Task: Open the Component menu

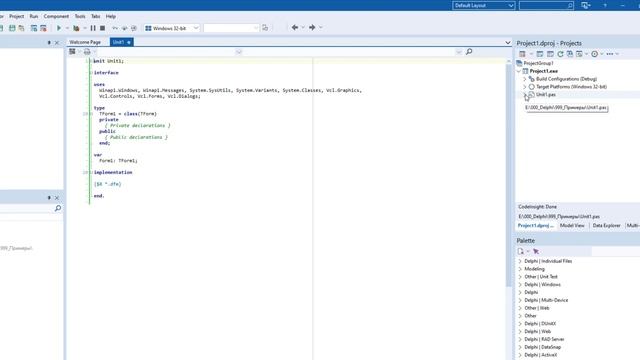Action: [56, 16]
